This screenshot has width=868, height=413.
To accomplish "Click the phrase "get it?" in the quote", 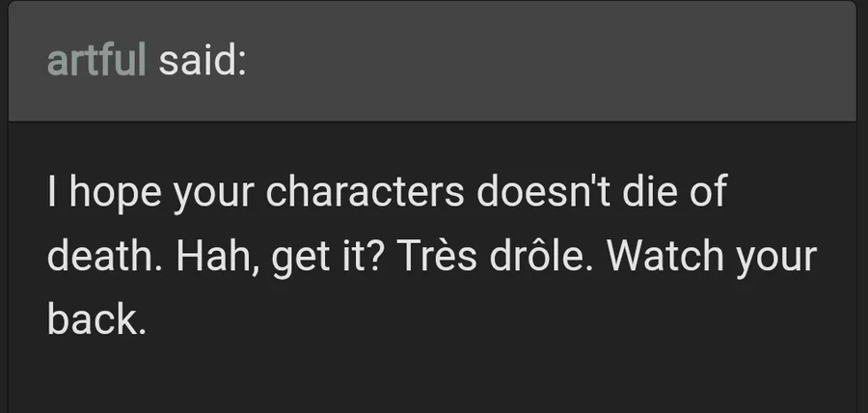I will (x=328, y=258).
